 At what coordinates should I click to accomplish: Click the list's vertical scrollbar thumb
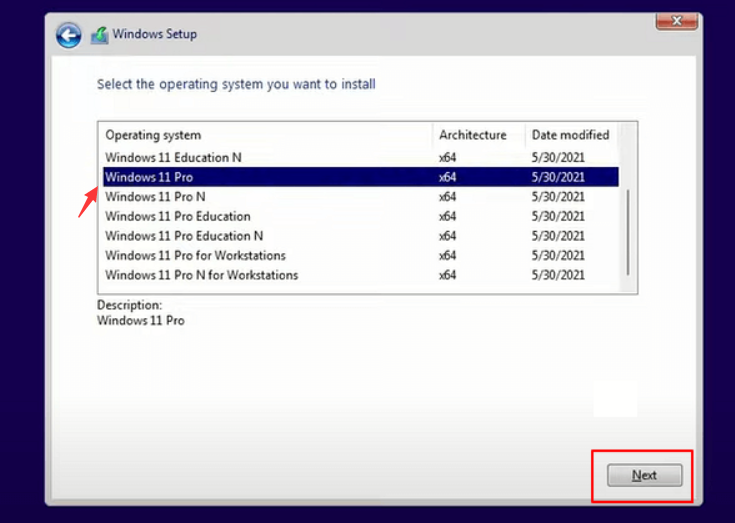pos(628,230)
